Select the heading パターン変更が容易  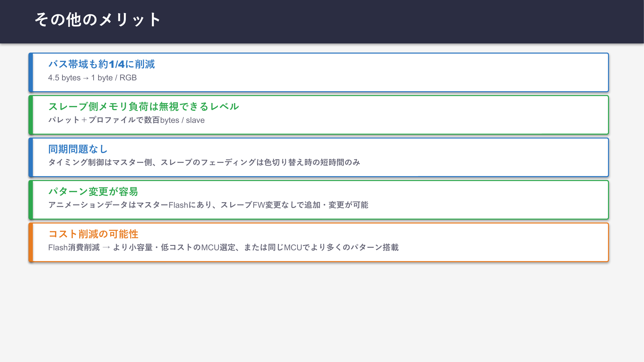(93, 192)
